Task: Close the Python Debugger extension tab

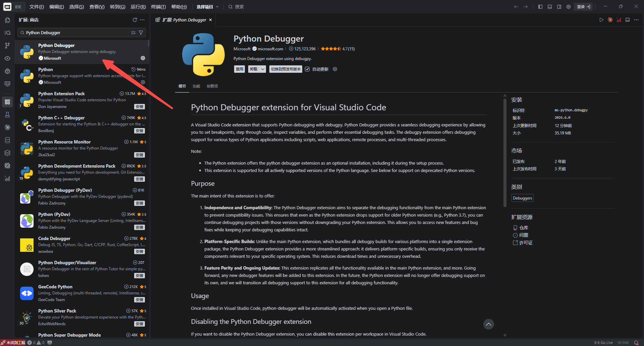Action: [211, 20]
